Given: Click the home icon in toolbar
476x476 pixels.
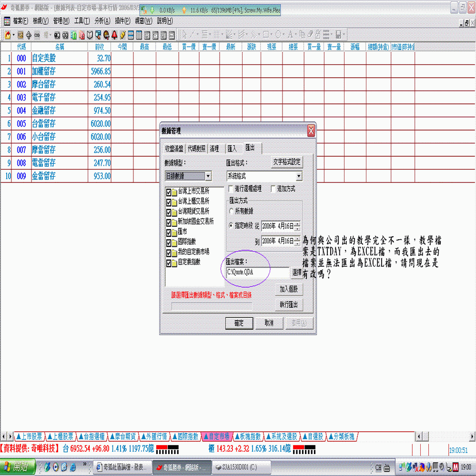Looking at the screenshot, I should point(8,35).
